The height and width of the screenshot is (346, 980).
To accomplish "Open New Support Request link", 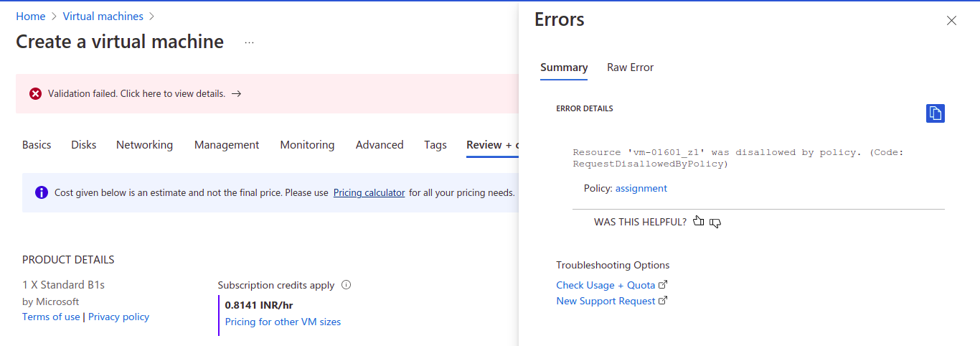I will click(x=606, y=301).
